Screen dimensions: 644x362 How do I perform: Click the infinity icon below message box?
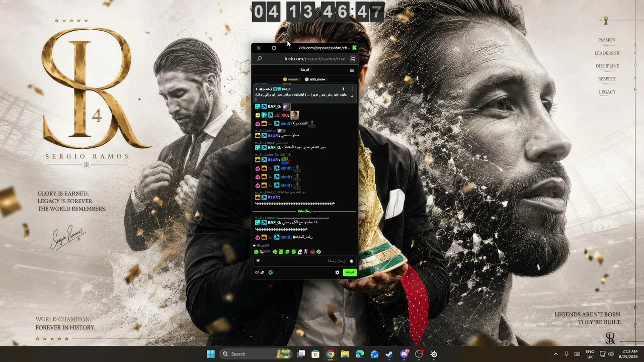[x=257, y=273]
